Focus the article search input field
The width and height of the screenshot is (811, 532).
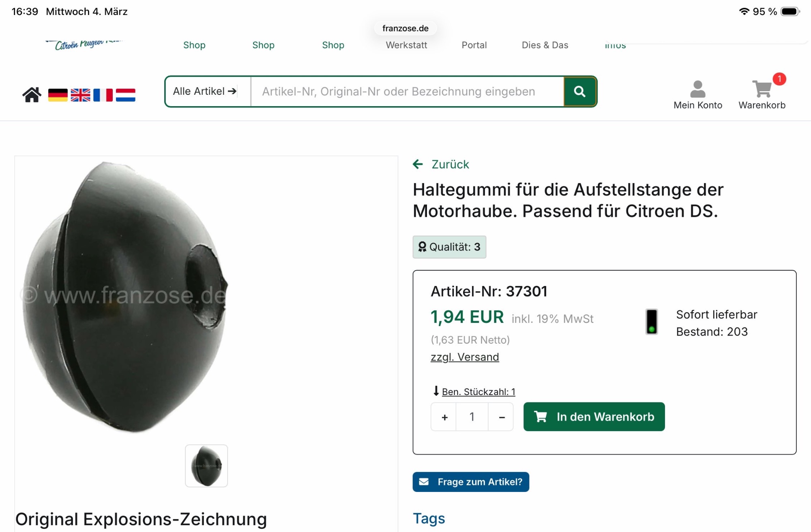coord(407,92)
